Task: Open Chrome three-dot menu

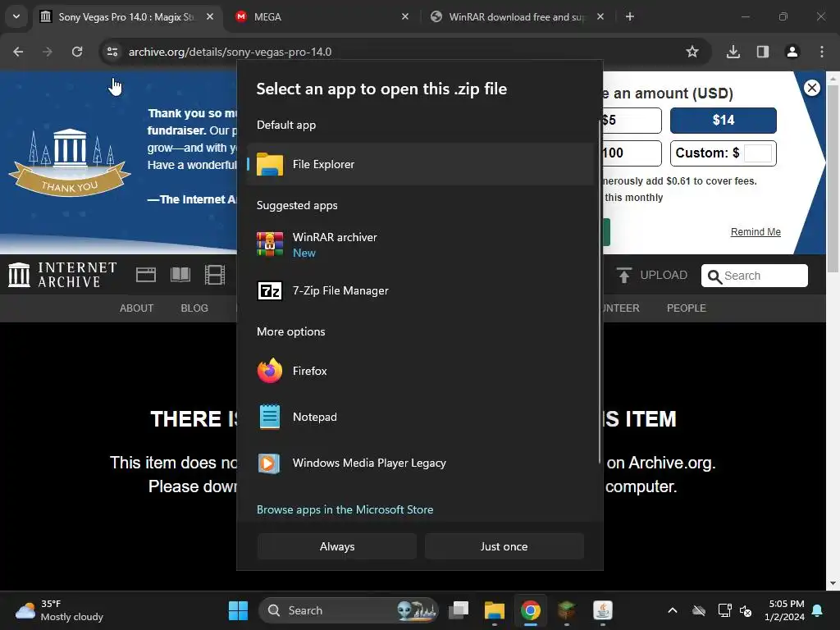Action: pos(822,52)
